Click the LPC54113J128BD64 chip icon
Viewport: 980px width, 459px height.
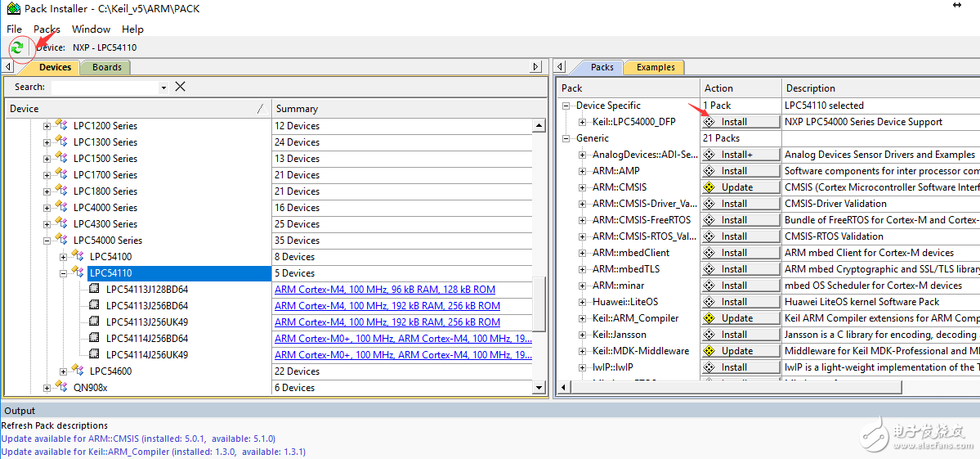(94, 290)
